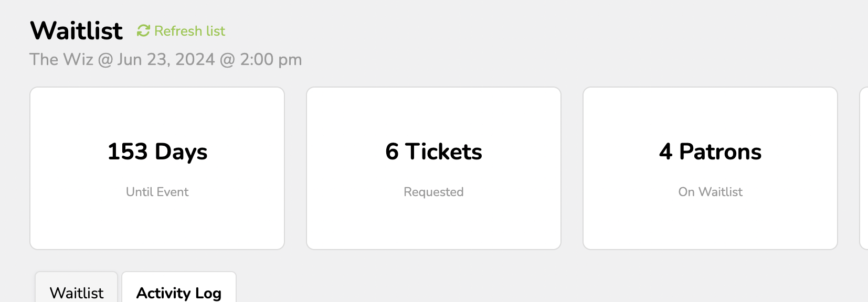Screen dimensions: 868x302
Task: Click the 4 Patrons statistic number
Action: click(x=710, y=152)
